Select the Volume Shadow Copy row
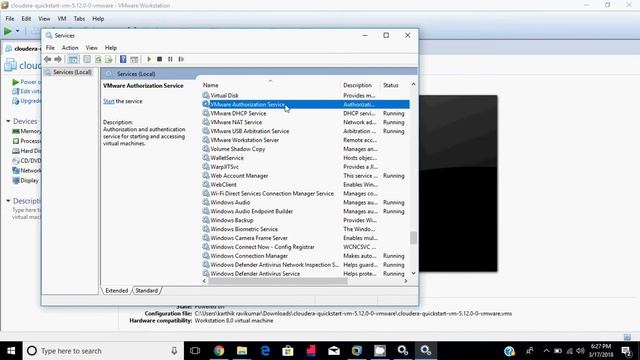Image resolution: width=640 pixels, height=360 pixels. pos(305,149)
